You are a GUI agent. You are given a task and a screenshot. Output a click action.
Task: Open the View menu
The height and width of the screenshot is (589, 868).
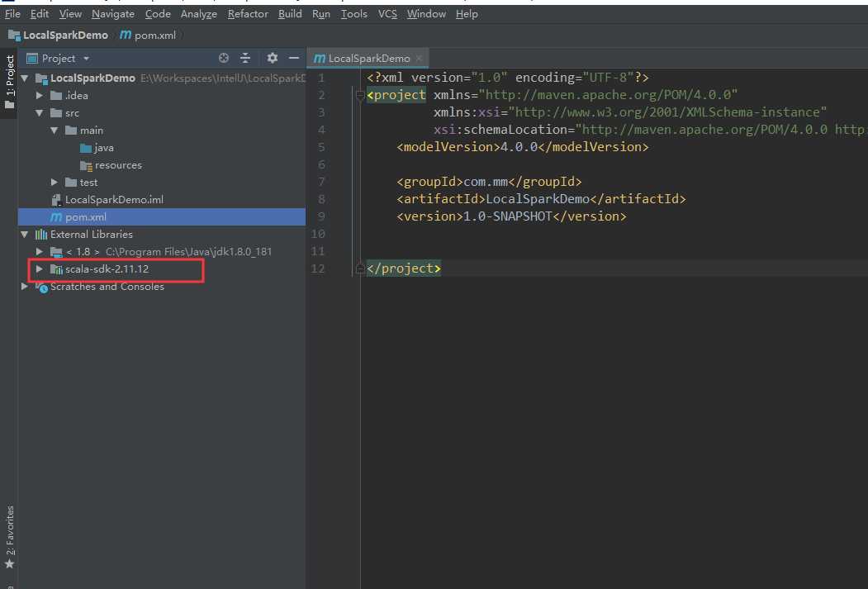click(x=70, y=14)
